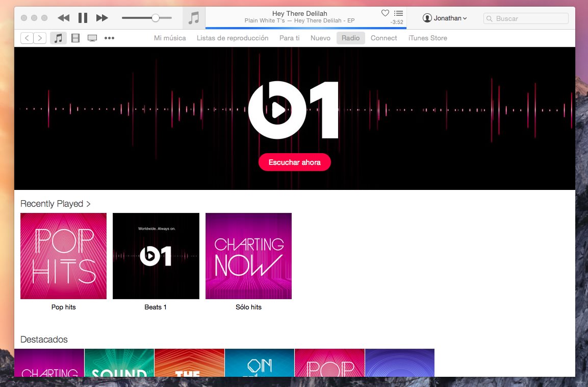Click the Escuchar ahora button
The height and width of the screenshot is (387, 588).
294,162
